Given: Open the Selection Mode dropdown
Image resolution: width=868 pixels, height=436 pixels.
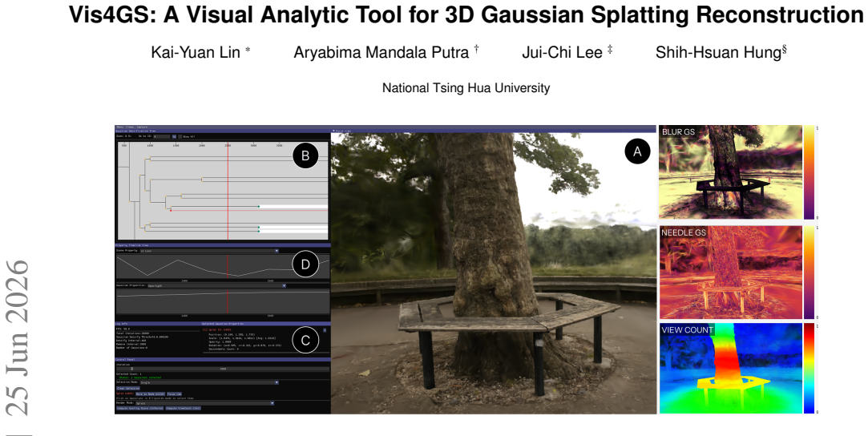Looking at the screenshot, I should click(208, 382).
